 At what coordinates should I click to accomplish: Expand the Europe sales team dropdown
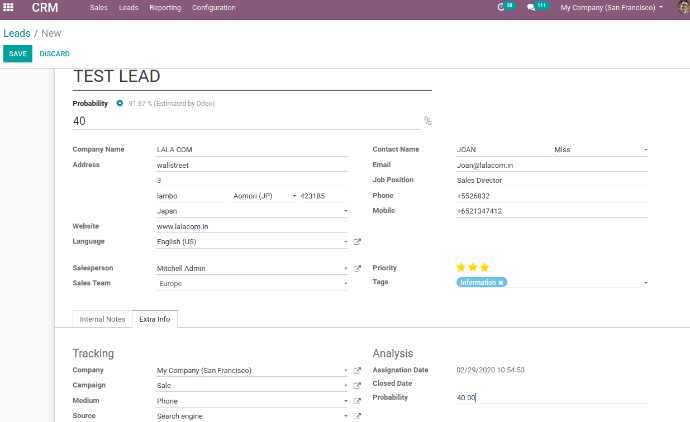pyautogui.click(x=345, y=283)
